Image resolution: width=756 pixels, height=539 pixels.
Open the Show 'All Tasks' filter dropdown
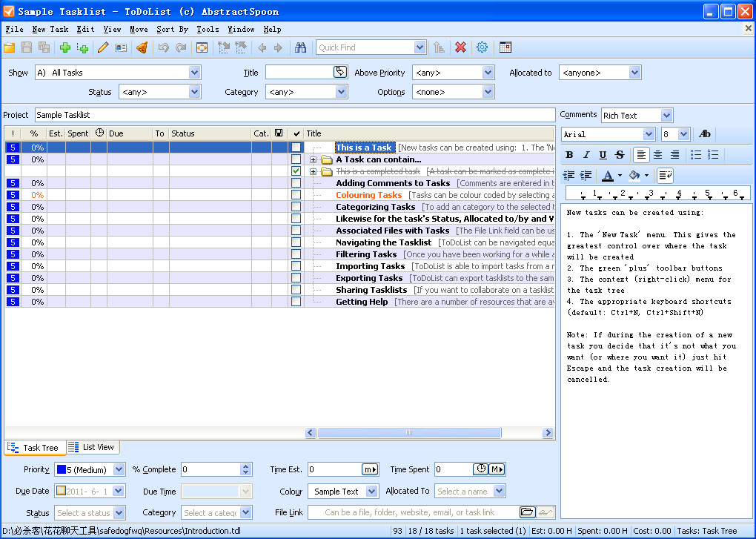[194, 73]
